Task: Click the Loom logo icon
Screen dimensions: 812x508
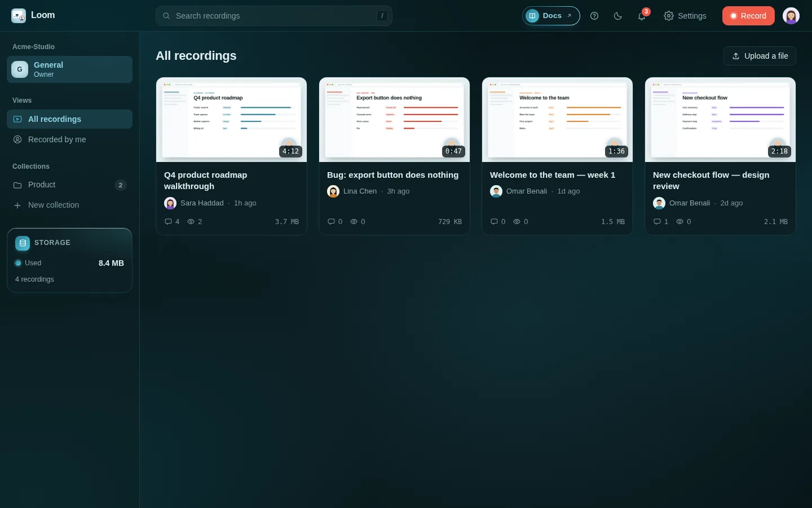Action: pyautogui.click(x=19, y=16)
